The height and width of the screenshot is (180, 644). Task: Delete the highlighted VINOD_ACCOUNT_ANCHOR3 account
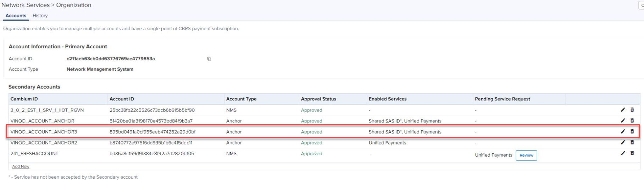[x=632, y=132]
